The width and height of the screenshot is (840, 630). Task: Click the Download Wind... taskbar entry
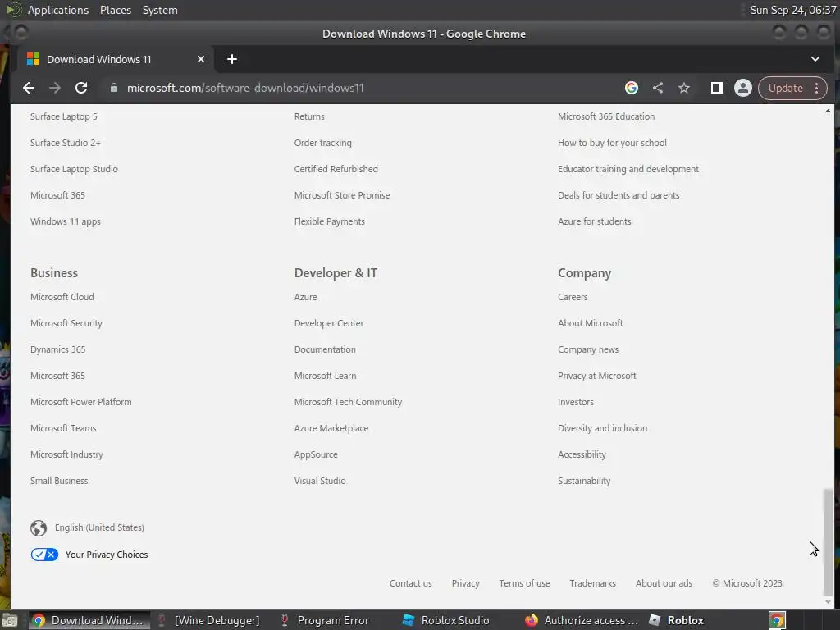pyautogui.click(x=89, y=620)
